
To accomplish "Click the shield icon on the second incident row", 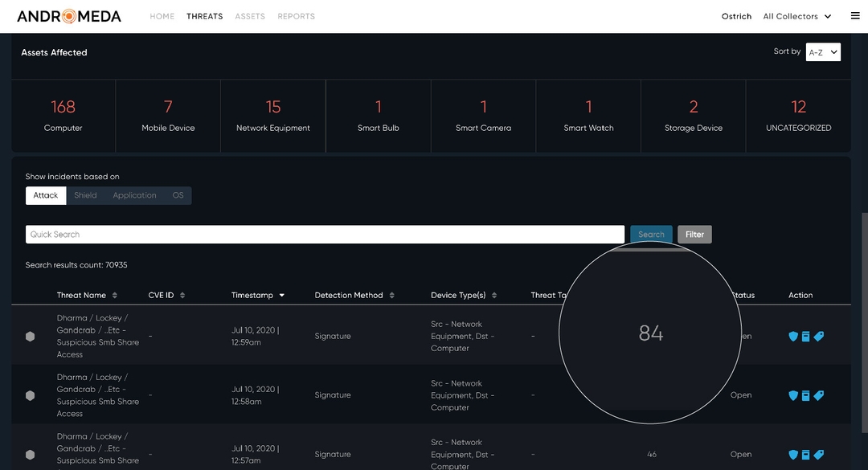I will tap(793, 395).
